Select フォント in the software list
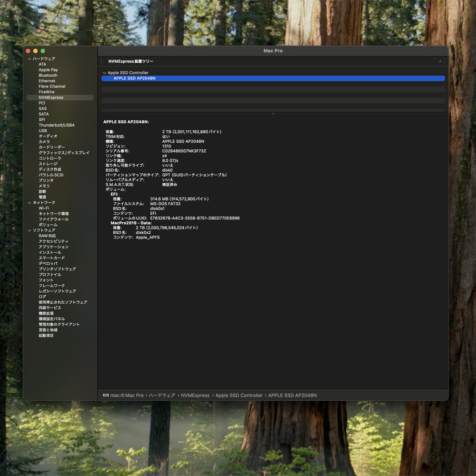 tap(46, 280)
